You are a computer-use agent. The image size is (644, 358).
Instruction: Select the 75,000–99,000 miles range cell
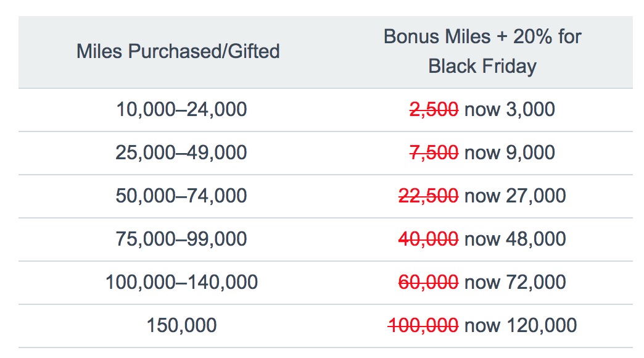pos(181,239)
